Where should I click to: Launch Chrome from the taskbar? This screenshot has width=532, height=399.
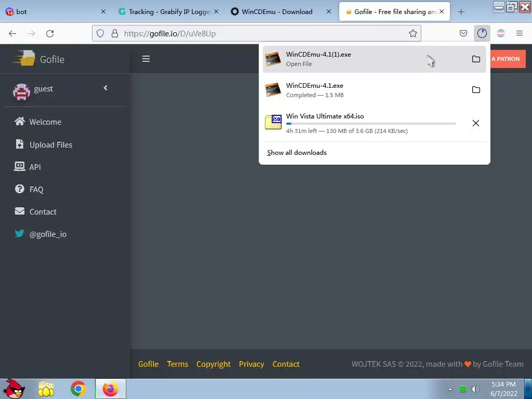[x=78, y=389]
